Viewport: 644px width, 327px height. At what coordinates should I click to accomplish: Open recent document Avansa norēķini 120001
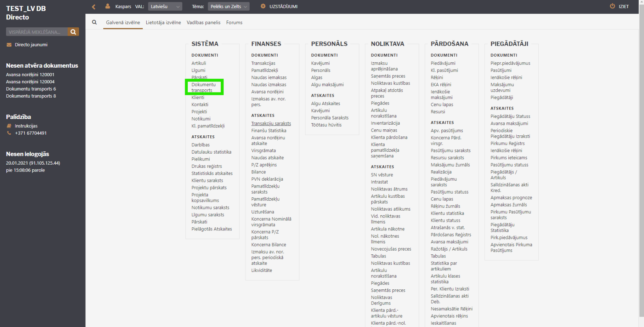(x=30, y=75)
